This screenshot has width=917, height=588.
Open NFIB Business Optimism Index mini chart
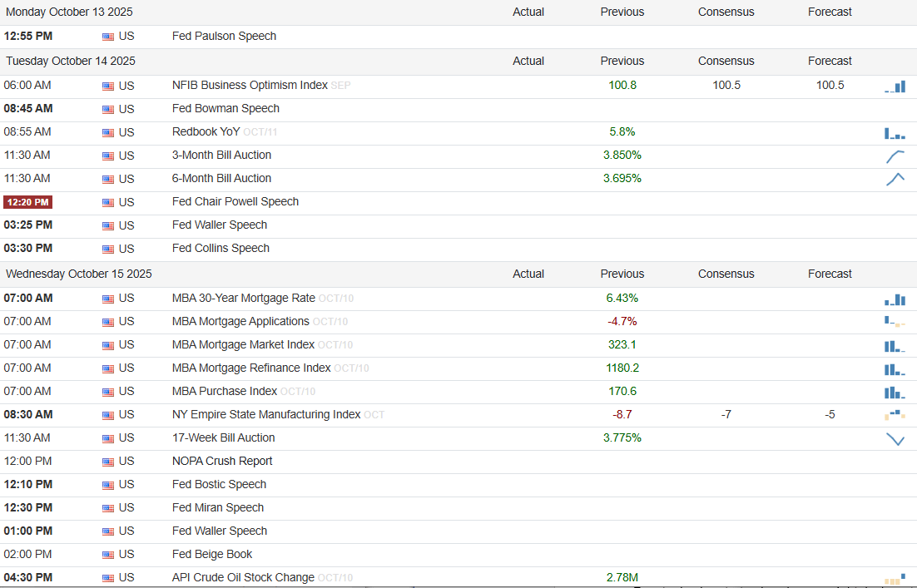coord(895,86)
